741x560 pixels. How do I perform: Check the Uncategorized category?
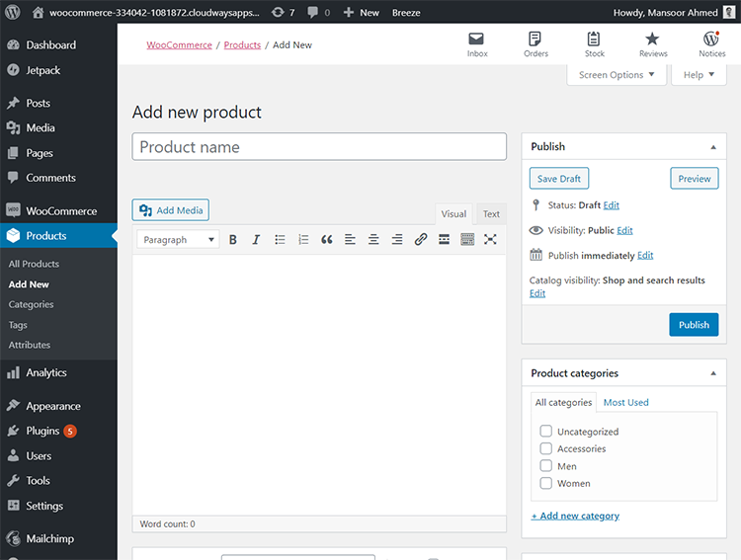coord(545,431)
